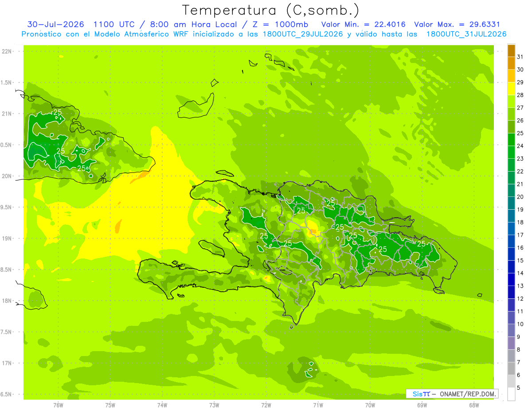Image resolution: width=532 pixels, height=411 pixels.
Task: Click the 72W longitude axis label
Action: (x=266, y=405)
